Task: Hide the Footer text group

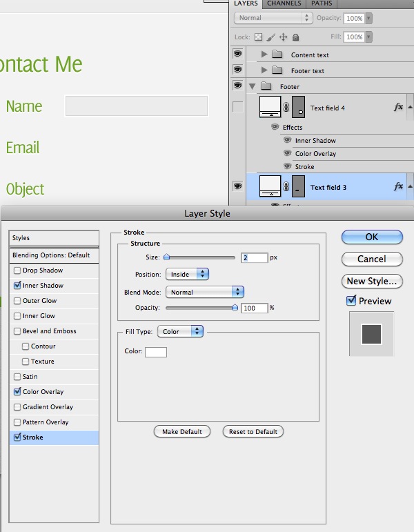Action: tap(237, 69)
